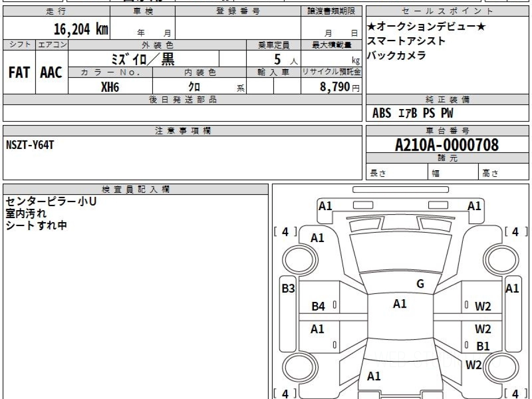Click the G mark on the windshield
Screen dimensions: 532x399
[420, 284]
